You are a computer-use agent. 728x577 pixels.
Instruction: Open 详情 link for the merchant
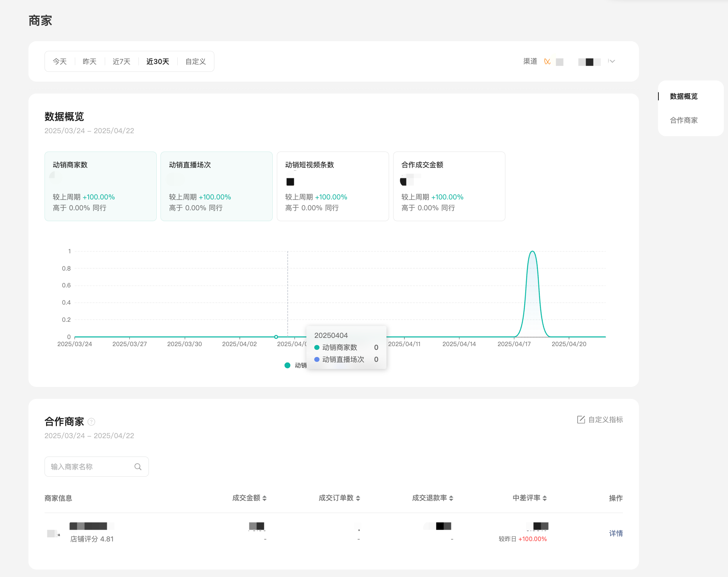point(616,533)
